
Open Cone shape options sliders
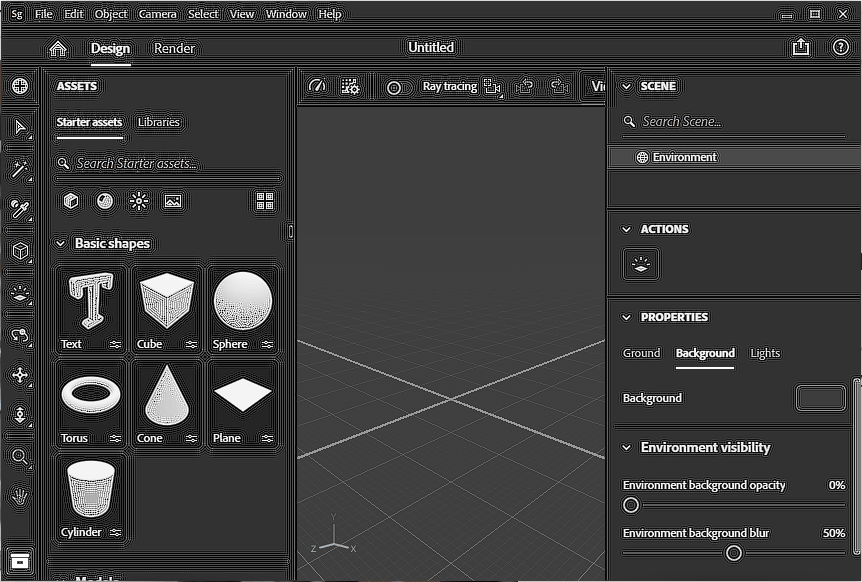[191, 439]
